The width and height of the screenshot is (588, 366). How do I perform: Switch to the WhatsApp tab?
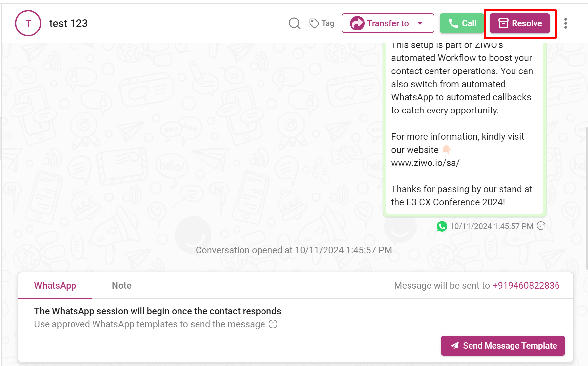(55, 285)
